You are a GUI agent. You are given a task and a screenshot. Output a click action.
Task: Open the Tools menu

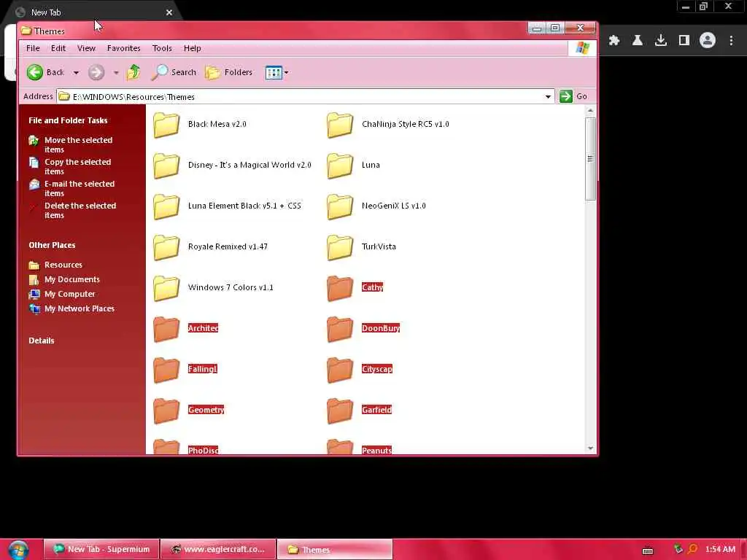point(162,48)
